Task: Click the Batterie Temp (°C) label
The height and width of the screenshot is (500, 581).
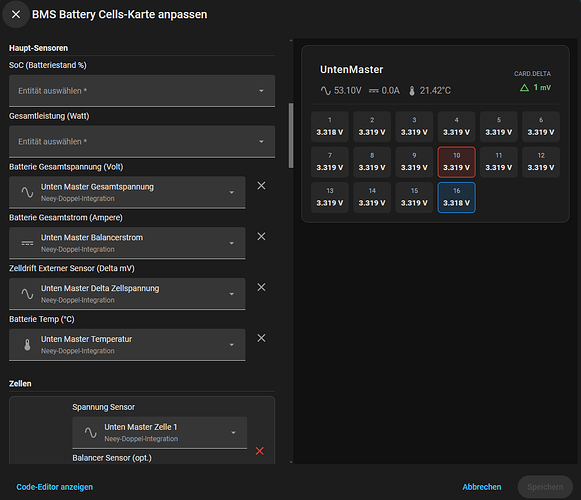Action: click(42, 319)
